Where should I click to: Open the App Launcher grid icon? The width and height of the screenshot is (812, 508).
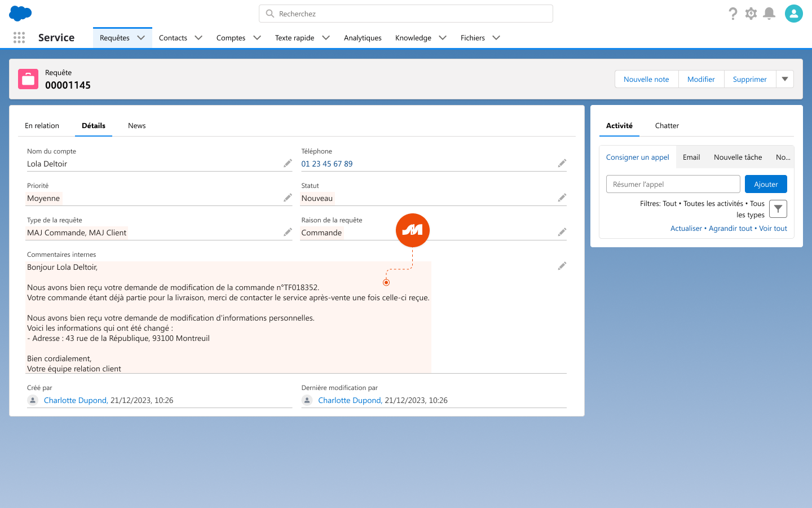coord(19,38)
